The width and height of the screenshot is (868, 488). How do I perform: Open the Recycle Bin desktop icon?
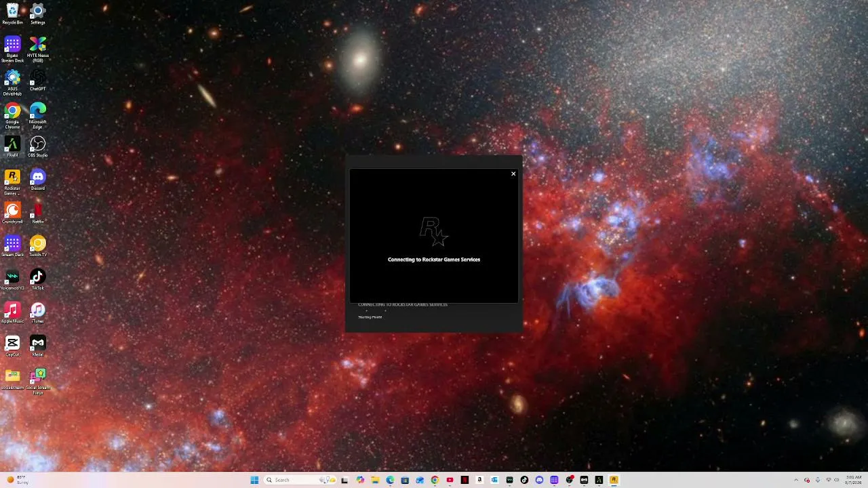(12, 14)
